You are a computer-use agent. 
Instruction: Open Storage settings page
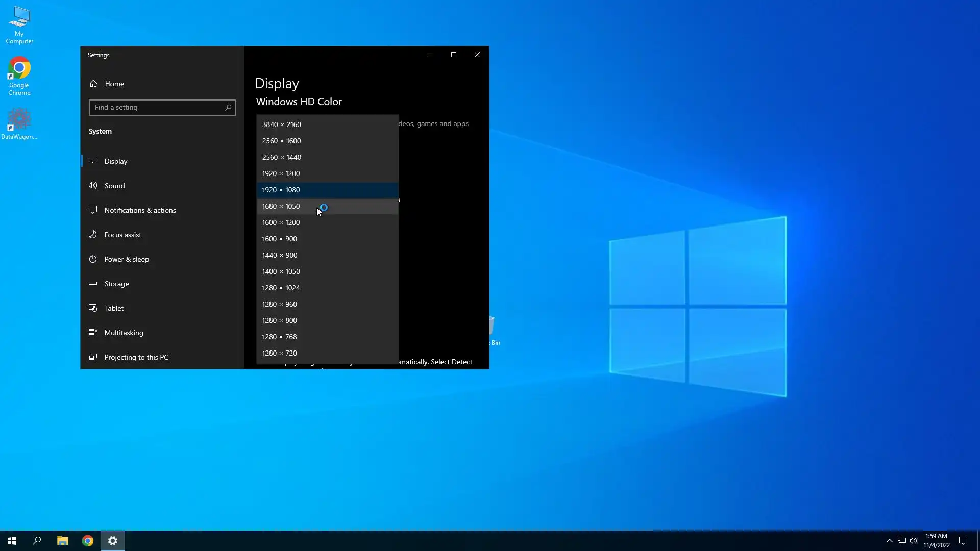click(x=116, y=284)
